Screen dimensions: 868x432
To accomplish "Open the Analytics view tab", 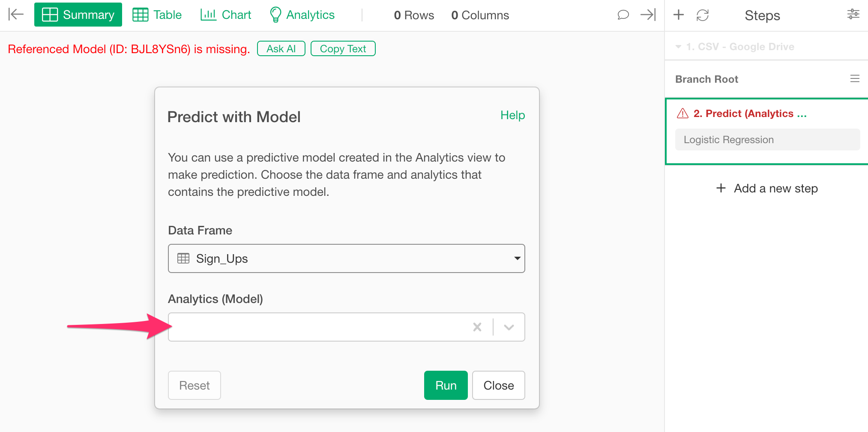I will [302, 15].
